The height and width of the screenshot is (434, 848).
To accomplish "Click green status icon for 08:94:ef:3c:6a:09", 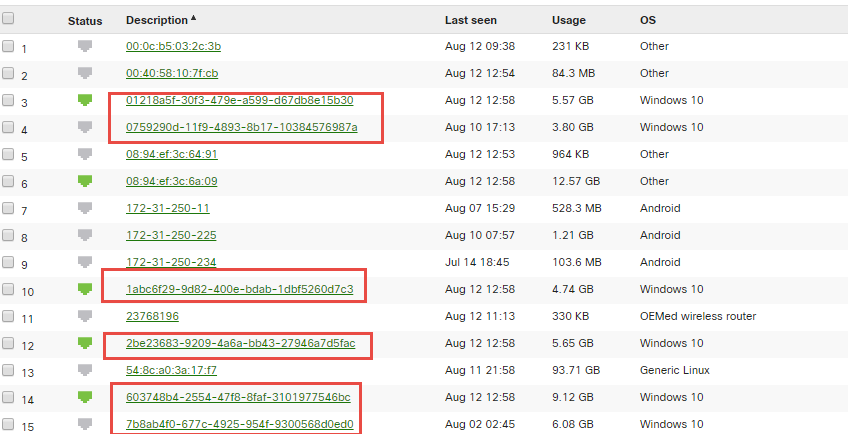I will pyautogui.click(x=85, y=181).
